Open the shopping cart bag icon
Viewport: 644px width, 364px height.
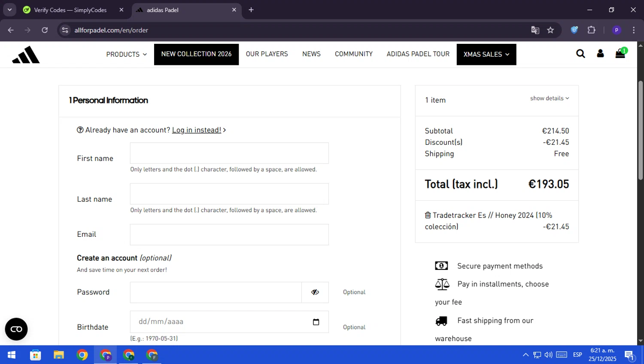620,53
